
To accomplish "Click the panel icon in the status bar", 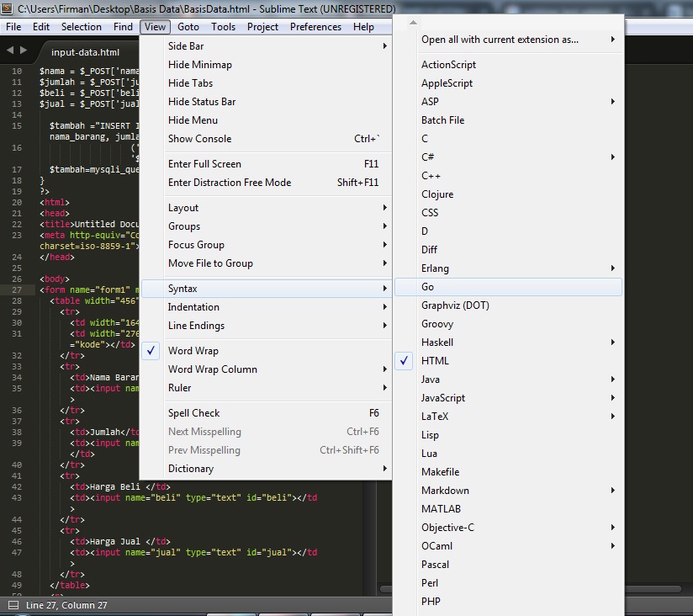I will pyautogui.click(x=13, y=605).
